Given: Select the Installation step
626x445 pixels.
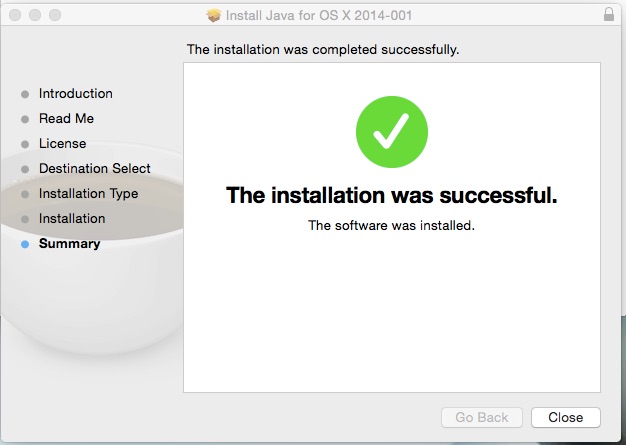Looking at the screenshot, I should [72, 219].
